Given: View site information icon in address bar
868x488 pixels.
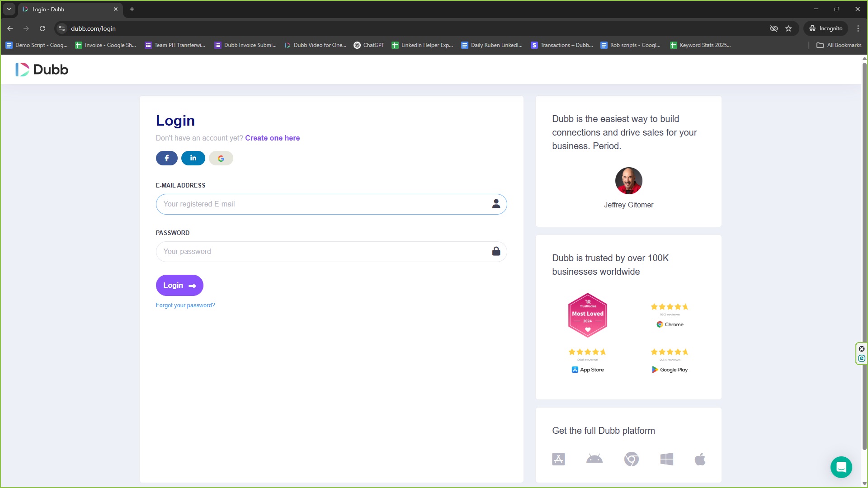Looking at the screenshot, I should [62, 28].
